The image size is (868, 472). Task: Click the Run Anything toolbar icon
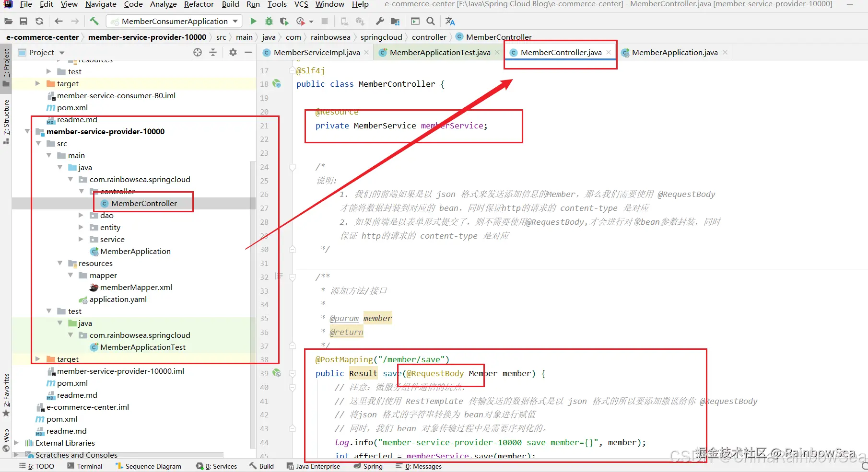point(415,21)
